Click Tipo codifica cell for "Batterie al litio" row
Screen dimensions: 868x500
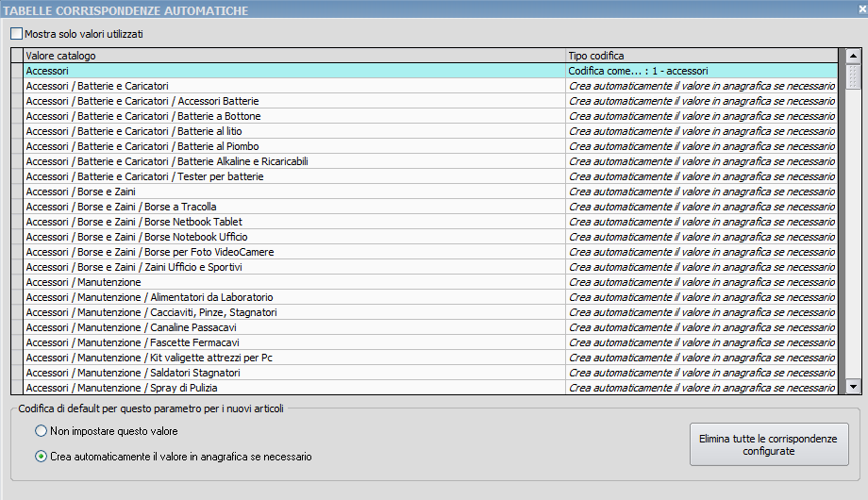(x=701, y=131)
